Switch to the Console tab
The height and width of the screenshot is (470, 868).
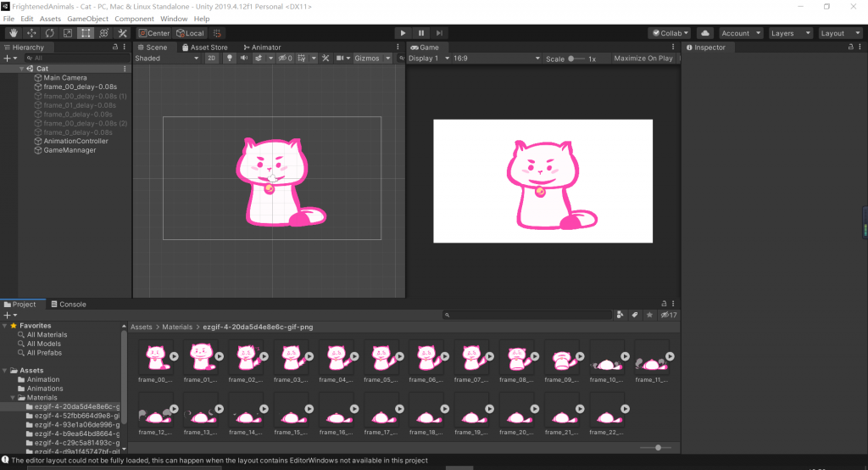(x=69, y=305)
